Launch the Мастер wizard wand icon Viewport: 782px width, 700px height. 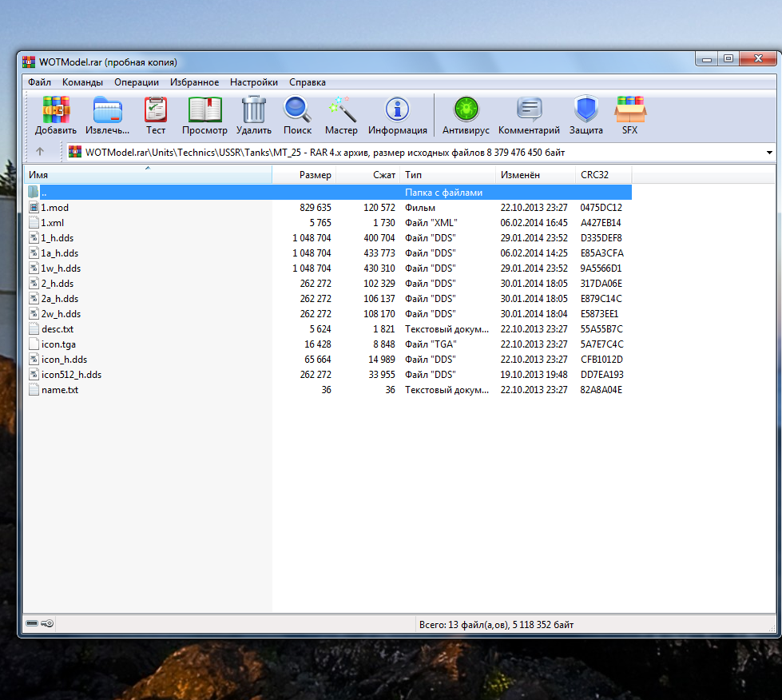click(342, 109)
